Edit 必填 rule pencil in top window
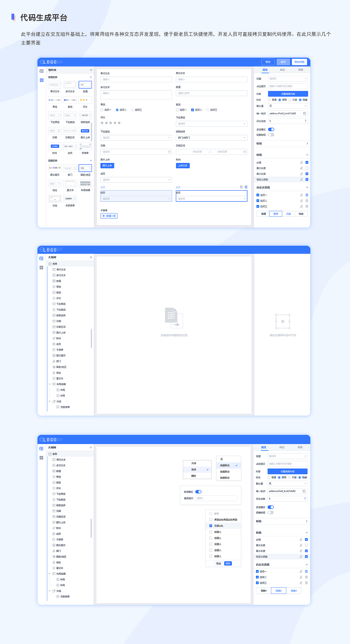350x644 pixels. (x=302, y=162)
